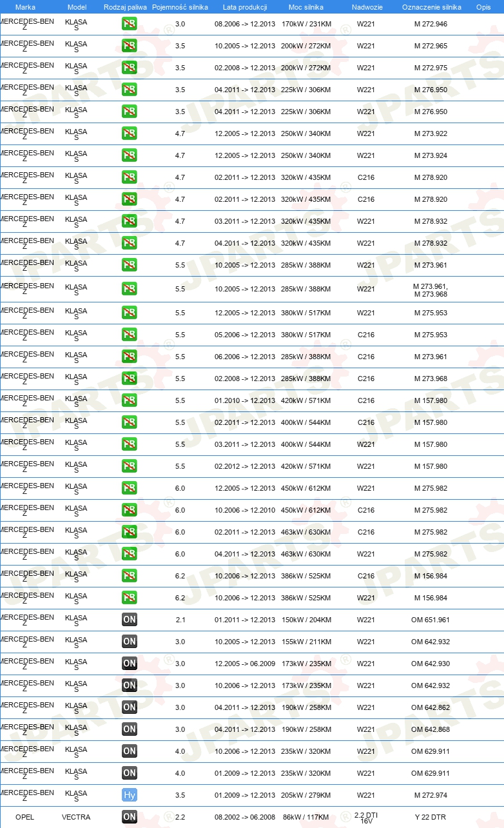Select engine code 'M 273.924'

click(x=431, y=155)
